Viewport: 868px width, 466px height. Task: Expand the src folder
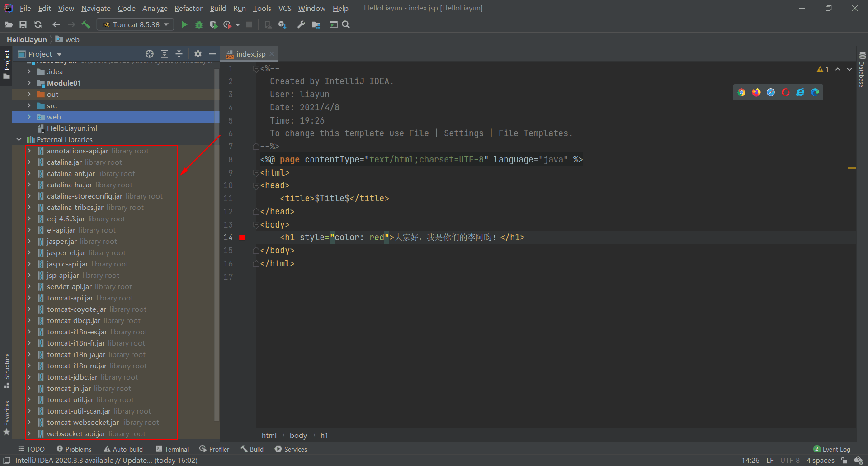click(29, 105)
